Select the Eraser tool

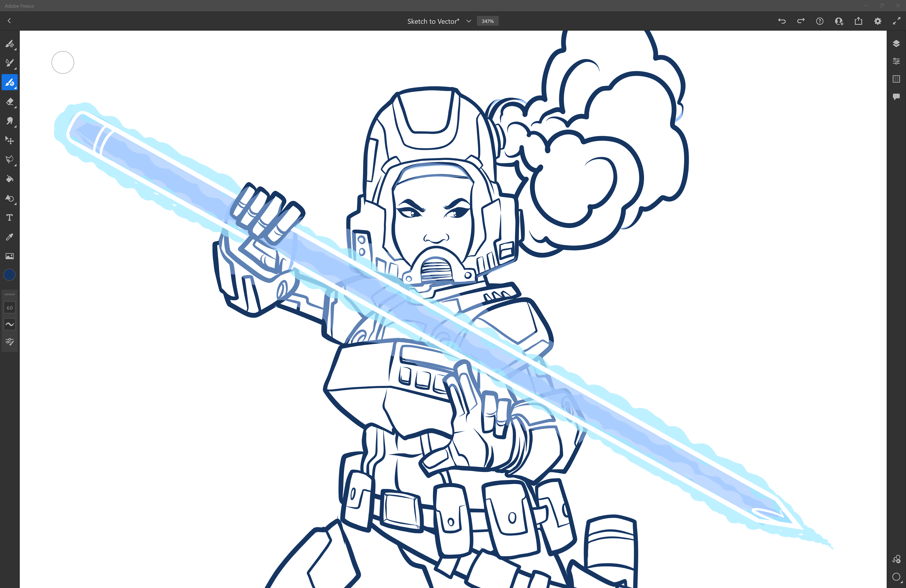point(9,102)
